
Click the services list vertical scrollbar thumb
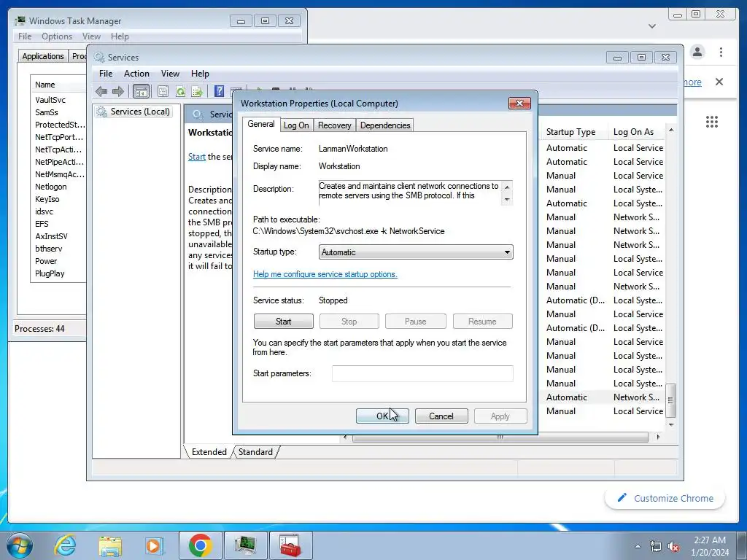tap(671, 400)
